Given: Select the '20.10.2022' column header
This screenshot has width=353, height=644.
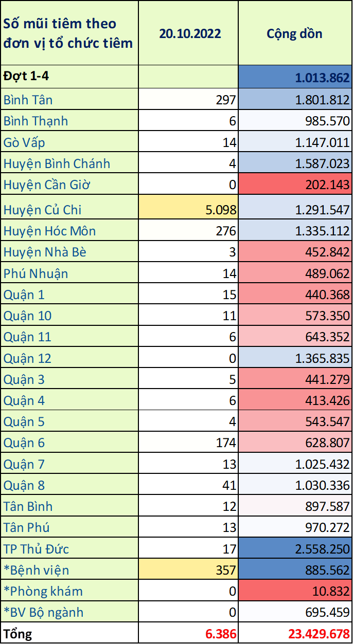Looking at the screenshot, I should coord(189,34).
